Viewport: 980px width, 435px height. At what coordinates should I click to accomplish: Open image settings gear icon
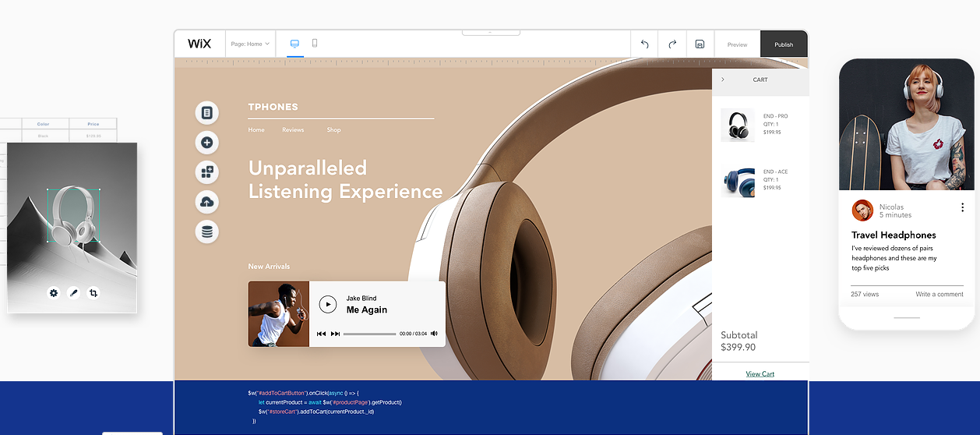click(54, 293)
